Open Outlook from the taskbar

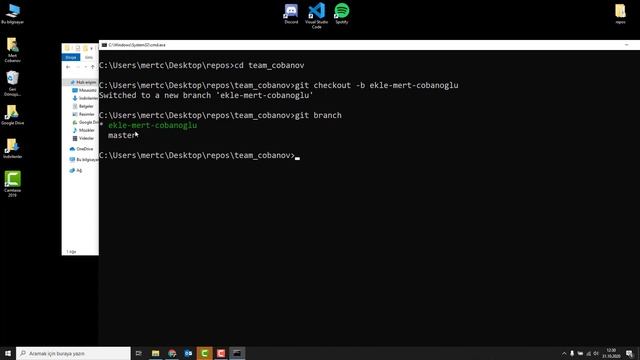[188, 353]
